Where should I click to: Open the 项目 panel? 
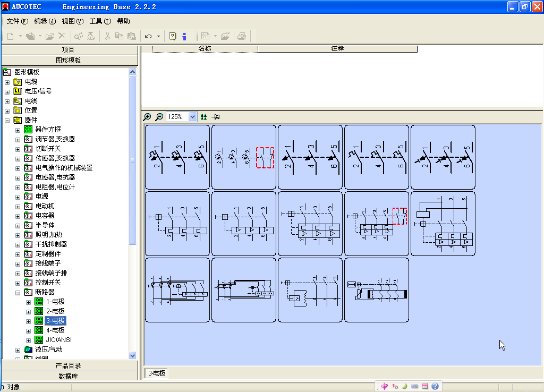70,49
